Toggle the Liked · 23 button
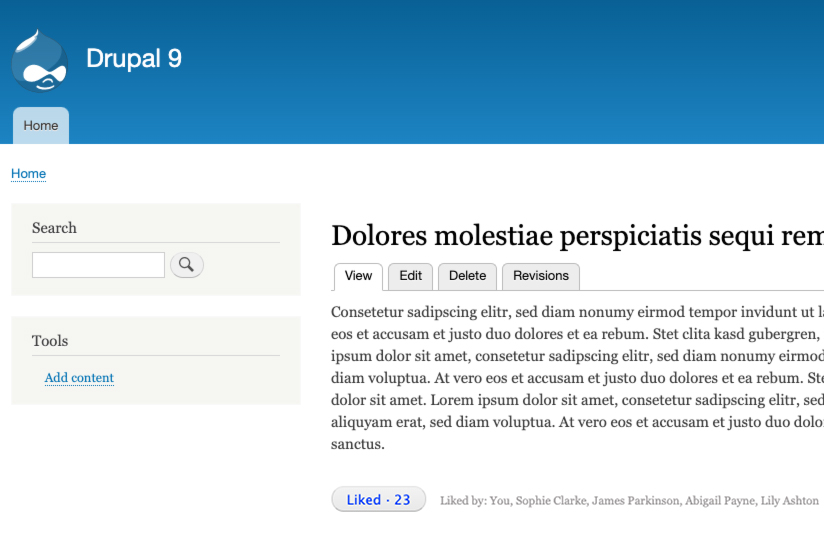This screenshot has width=824, height=546. [378, 499]
